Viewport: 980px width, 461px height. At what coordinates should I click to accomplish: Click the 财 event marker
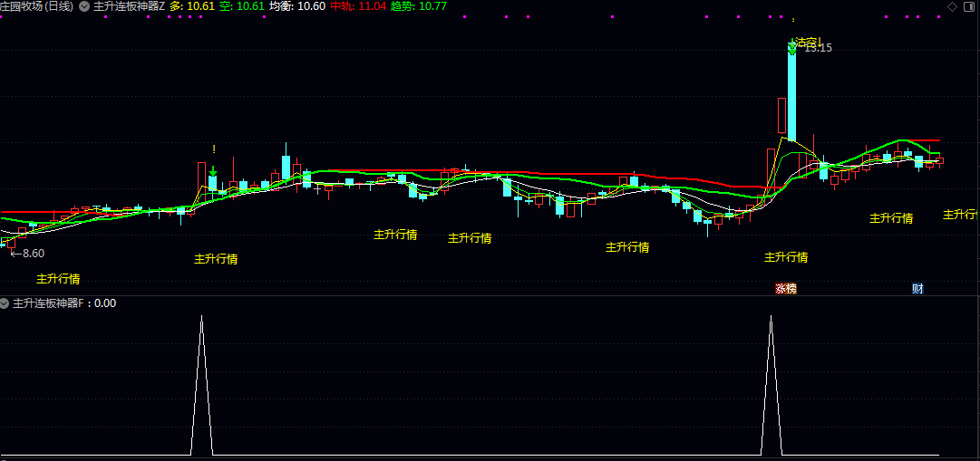(917, 289)
